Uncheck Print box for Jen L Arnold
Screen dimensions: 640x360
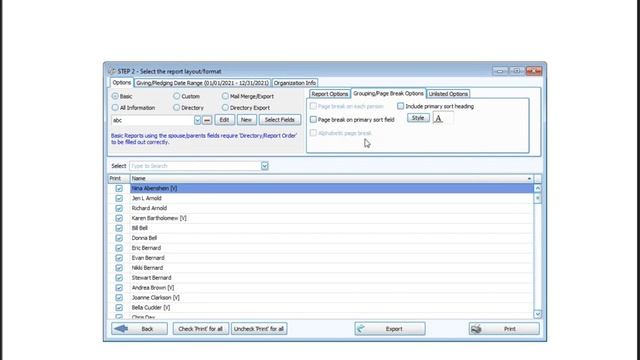coord(119,198)
